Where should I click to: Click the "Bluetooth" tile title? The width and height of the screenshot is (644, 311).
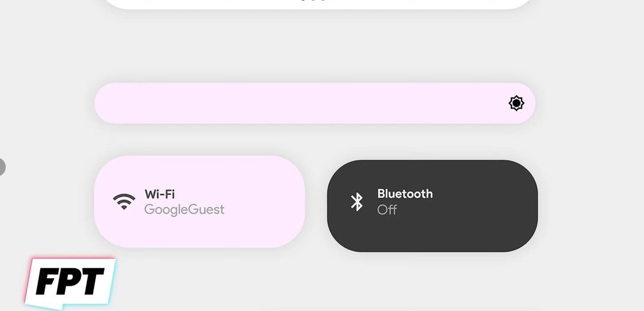coord(405,194)
